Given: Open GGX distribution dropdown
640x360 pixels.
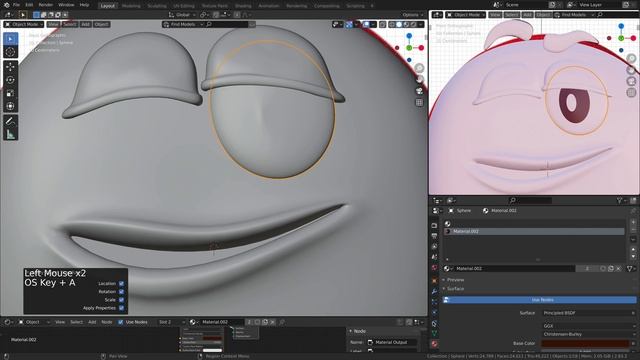Looking at the screenshot, I should point(589,326).
